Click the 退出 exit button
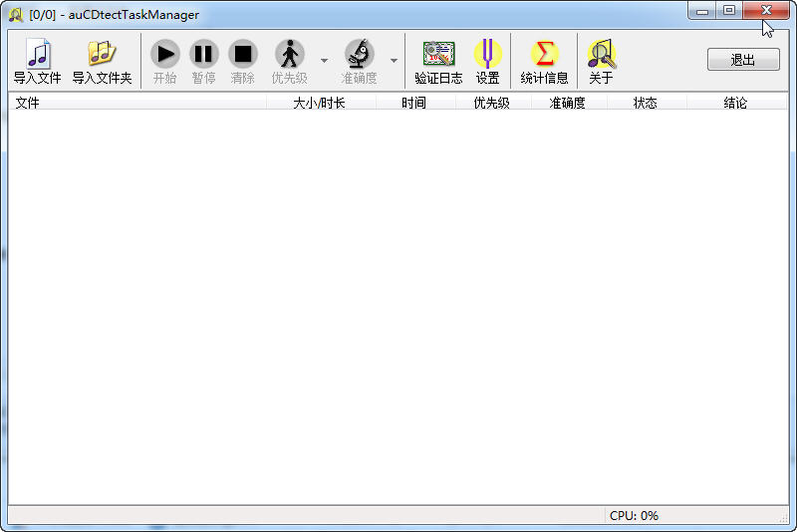The height and width of the screenshot is (532, 797). coord(743,60)
